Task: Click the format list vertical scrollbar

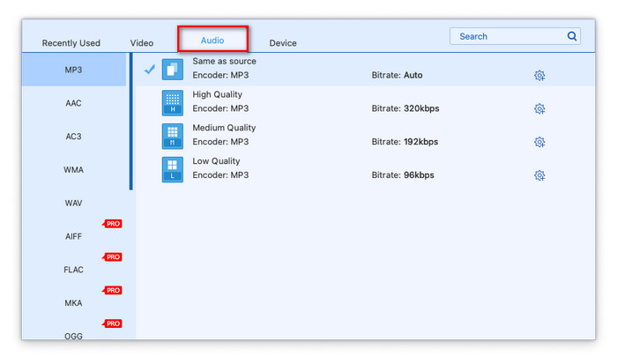Action: pos(131,123)
